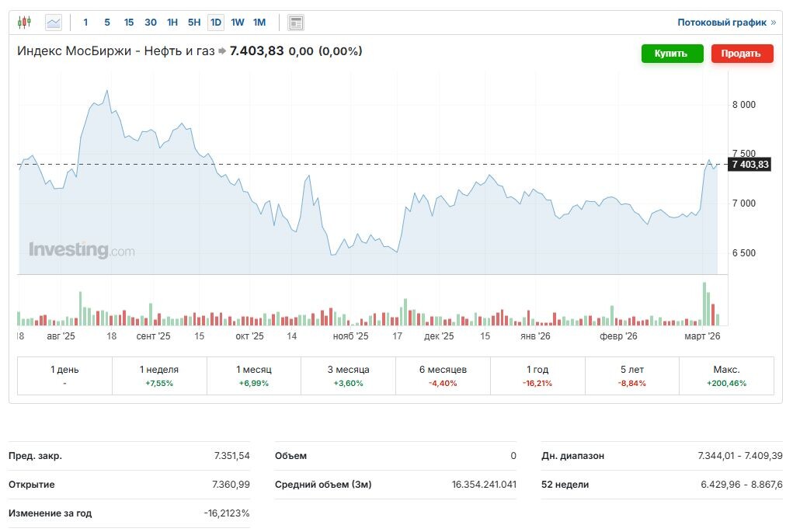The height and width of the screenshot is (532, 793).
Task: Select the 5-minute interval
Action: [x=106, y=23]
